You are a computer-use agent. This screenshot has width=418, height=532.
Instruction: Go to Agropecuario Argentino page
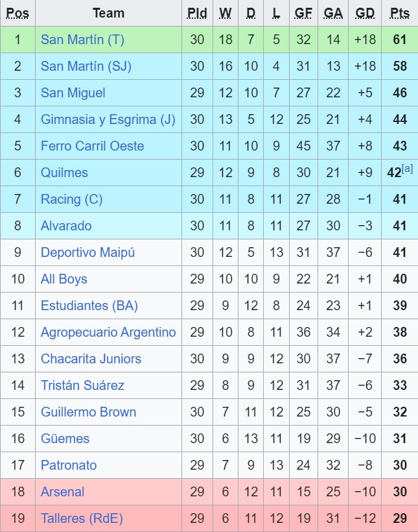click(108, 332)
